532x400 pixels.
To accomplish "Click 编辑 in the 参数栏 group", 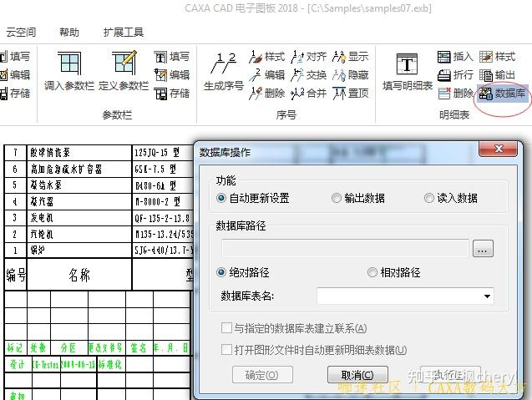I will [x=171, y=74].
